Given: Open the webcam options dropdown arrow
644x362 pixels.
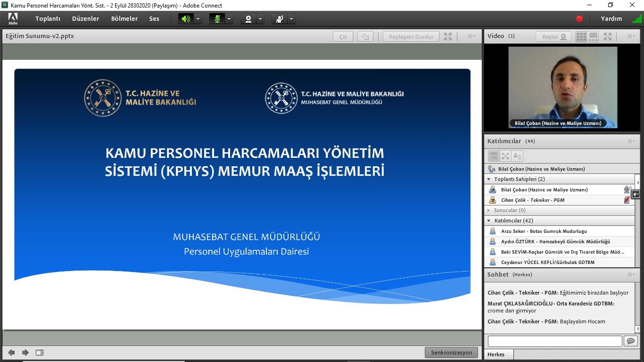Looking at the screenshot, I should (x=260, y=19).
